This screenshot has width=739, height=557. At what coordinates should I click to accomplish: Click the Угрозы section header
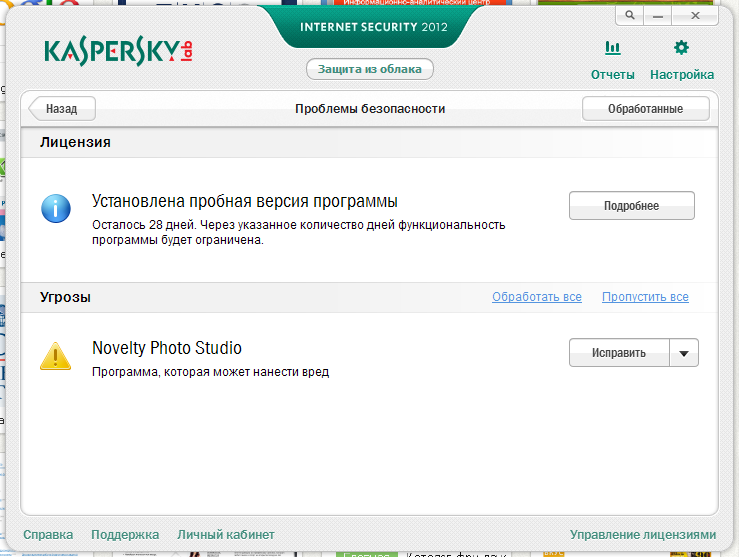coord(66,297)
